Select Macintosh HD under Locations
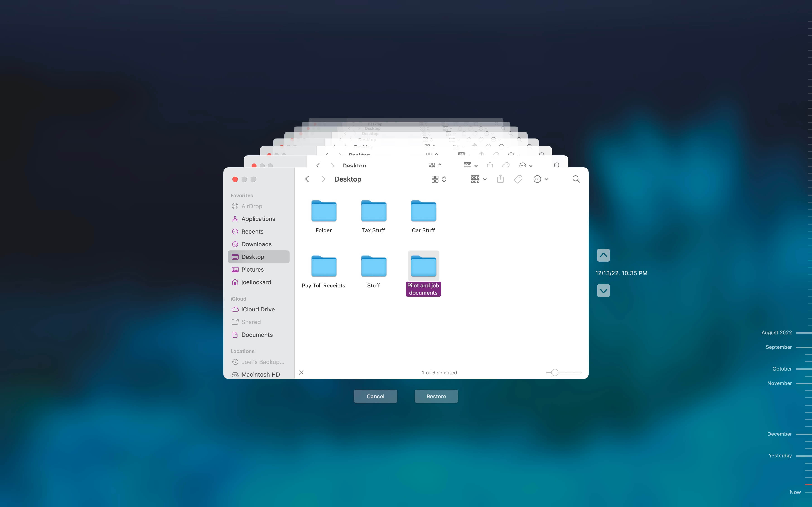Viewport: 812px width, 507px height. 260,374
